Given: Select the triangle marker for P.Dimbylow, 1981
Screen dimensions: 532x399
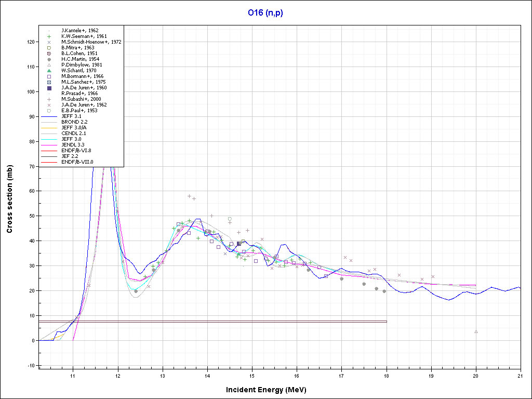Looking at the screenshot, I should coord(49,65).
